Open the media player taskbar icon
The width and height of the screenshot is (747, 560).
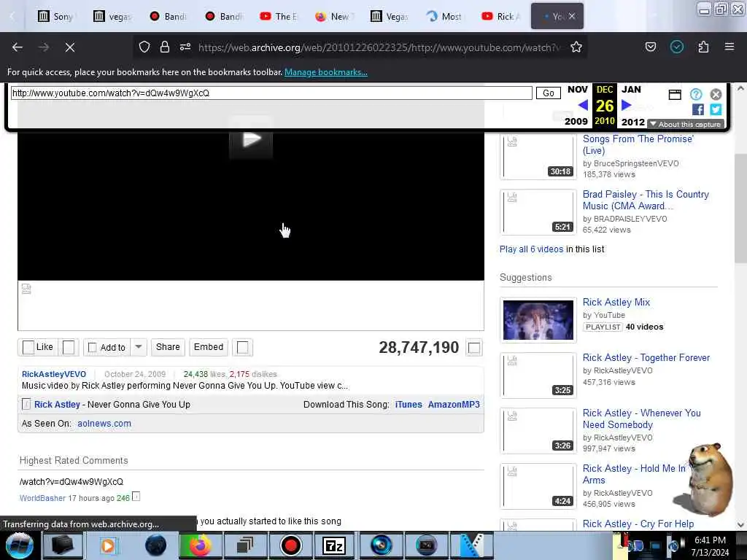coord(108,545)
